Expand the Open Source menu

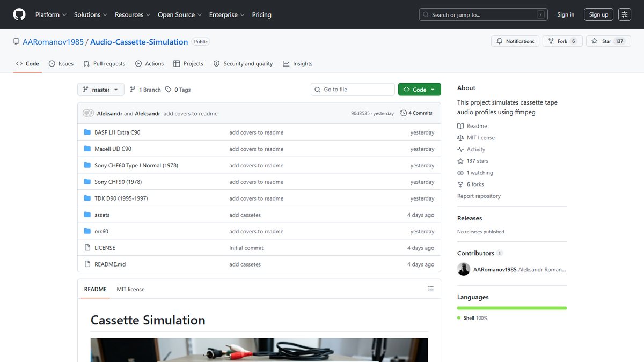[x=180, y=14]
